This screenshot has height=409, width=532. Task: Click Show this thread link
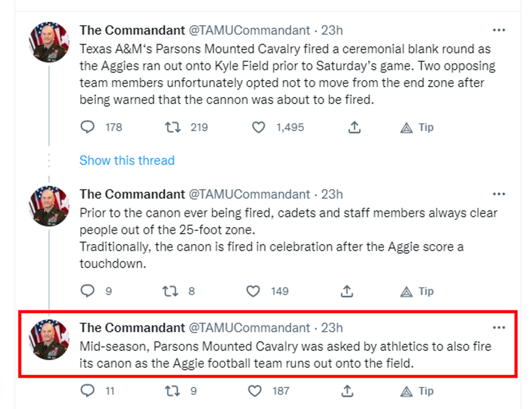click(x=127, y=161)
